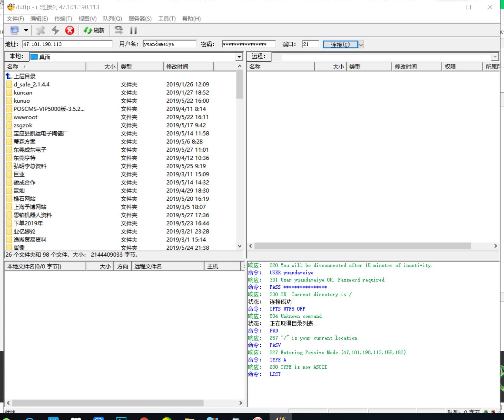504x420 pixels.
Task: Click the 地址 address input field
Action: click(x=67, y=44)
